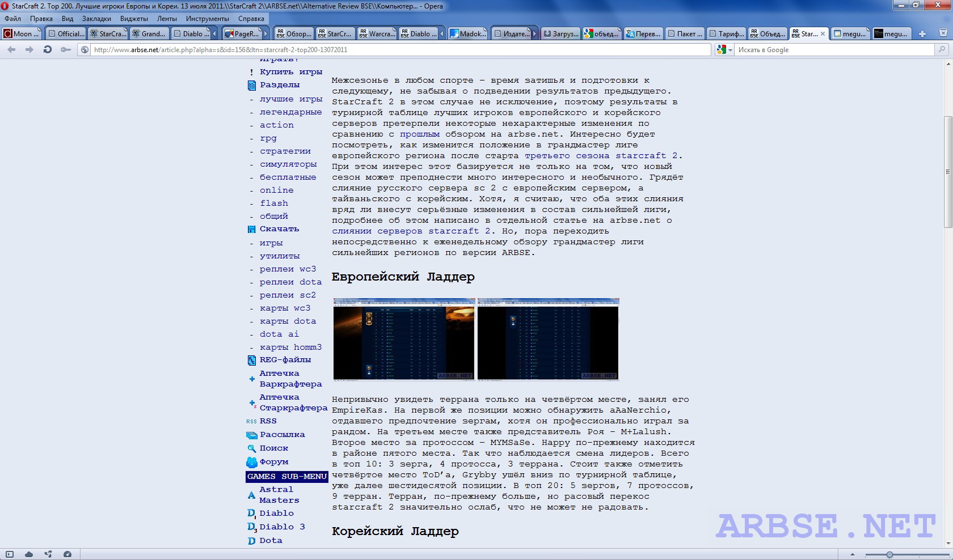Viewport: 953px width, 560px height.
Task: Open the Файл menu
Action: coord(12,19)
